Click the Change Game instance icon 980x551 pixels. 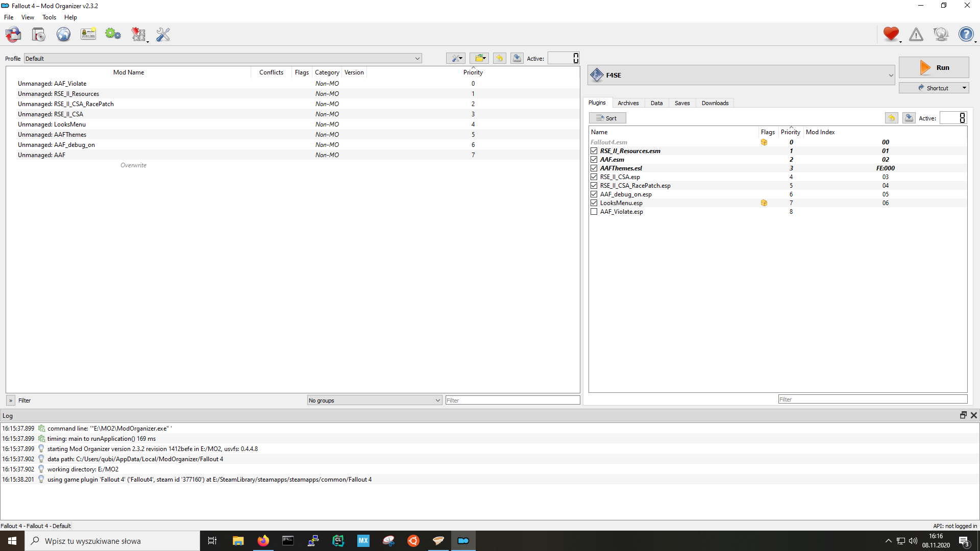coord(14,34)
